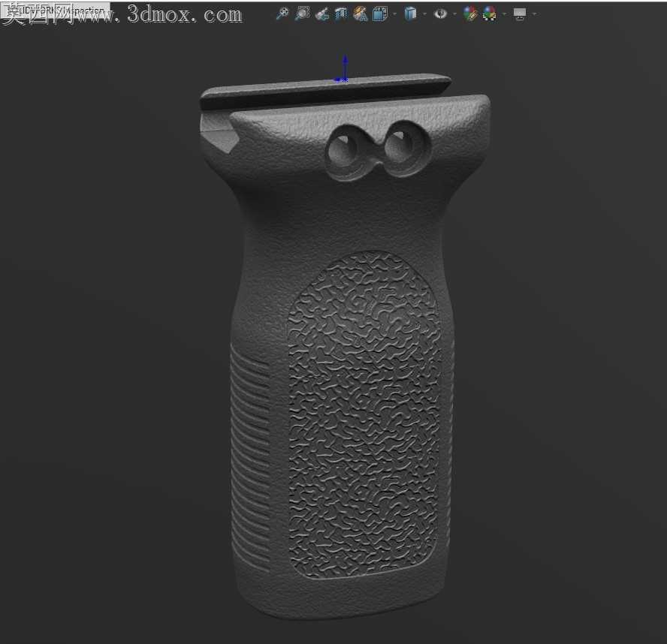
Task: Expand the View Orientation dropdown arrow
Action: click(395, 14)
